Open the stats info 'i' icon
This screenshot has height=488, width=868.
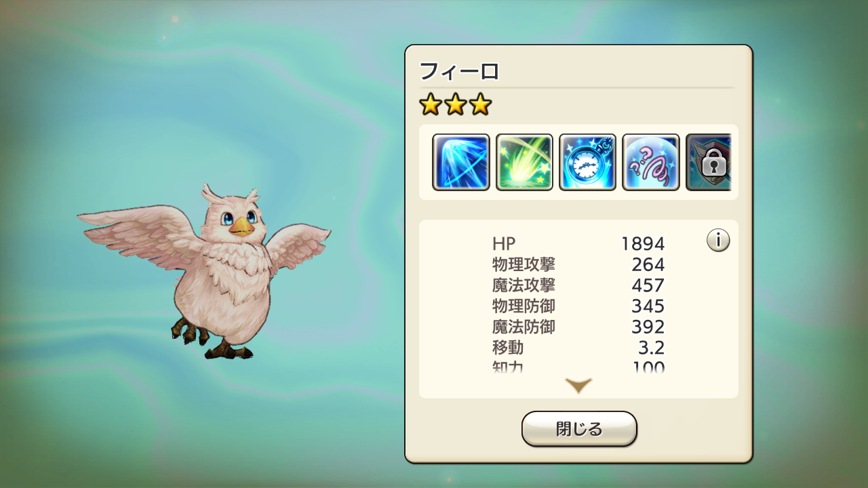click(x=718, y=240)
